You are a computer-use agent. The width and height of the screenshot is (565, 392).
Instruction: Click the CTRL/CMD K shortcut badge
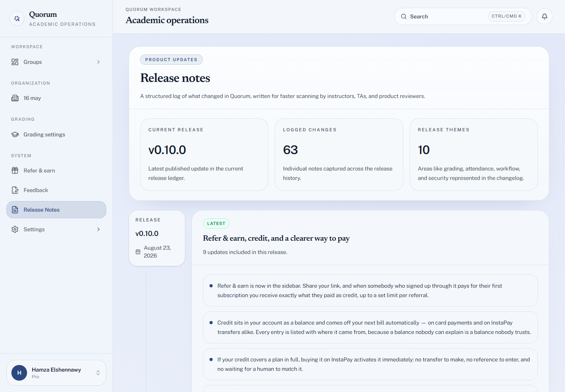pos(507,16)
